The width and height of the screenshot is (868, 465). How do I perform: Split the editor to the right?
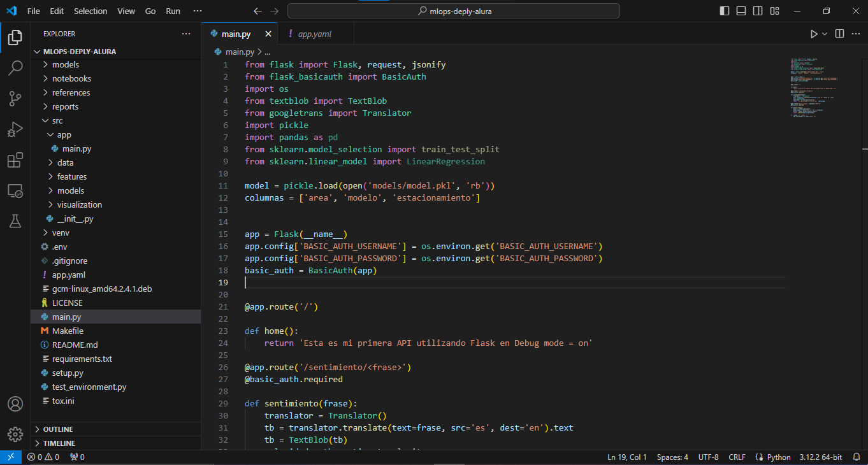(839, 34)
